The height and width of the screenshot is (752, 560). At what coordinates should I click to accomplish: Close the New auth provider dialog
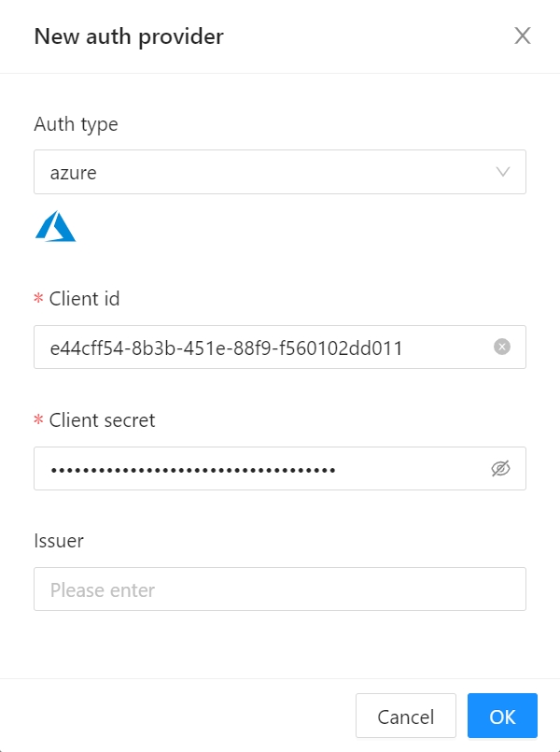[x=523, y=36]
